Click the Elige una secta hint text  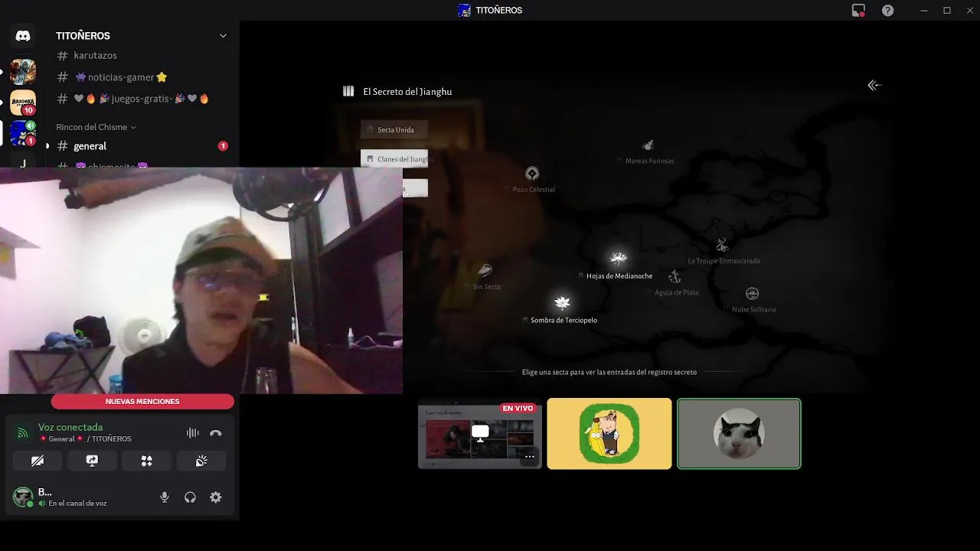tap(609, 373)
